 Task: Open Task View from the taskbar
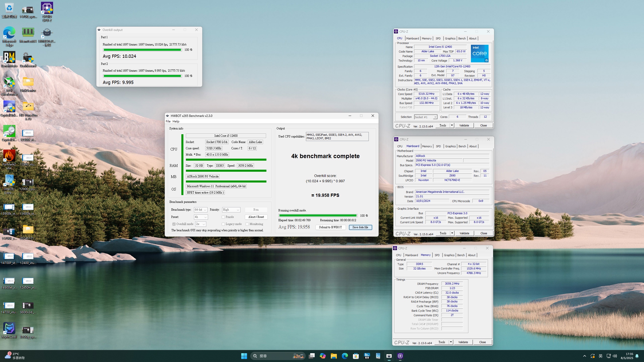[311, 356]
